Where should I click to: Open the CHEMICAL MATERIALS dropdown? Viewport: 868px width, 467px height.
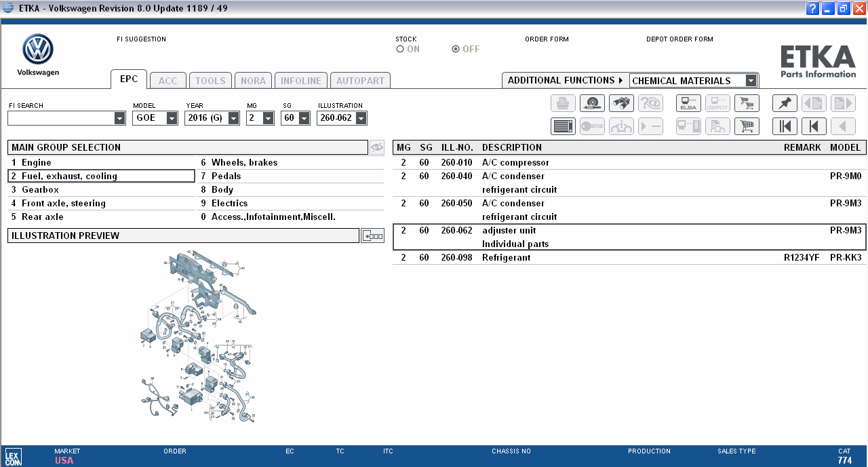(693, 81)
